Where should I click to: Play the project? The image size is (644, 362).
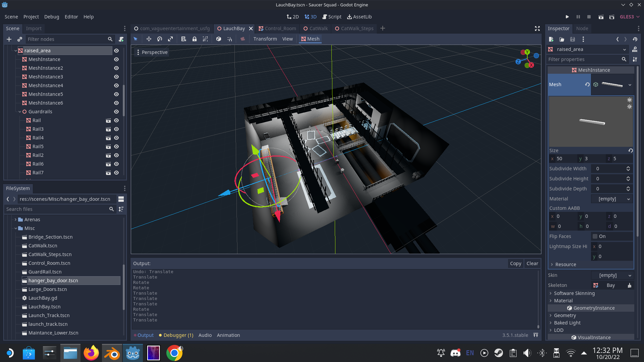(x=567, y=17)
